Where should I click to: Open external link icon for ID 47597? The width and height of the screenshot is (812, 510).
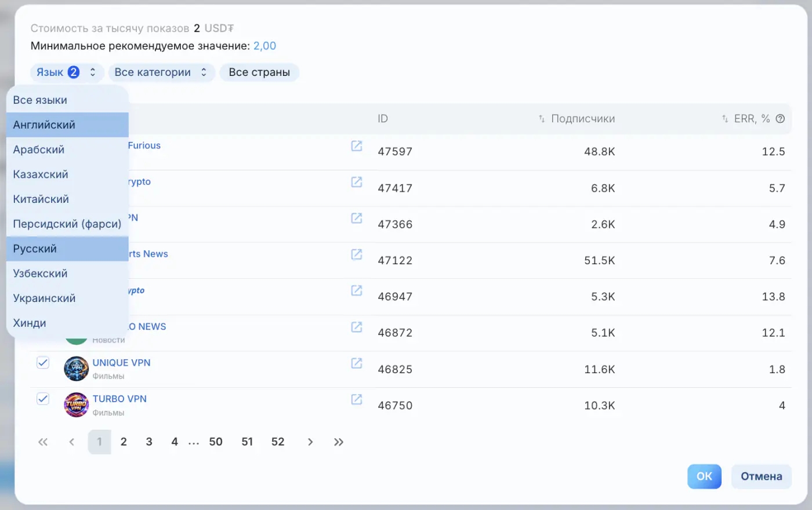(x=357, y=146)
